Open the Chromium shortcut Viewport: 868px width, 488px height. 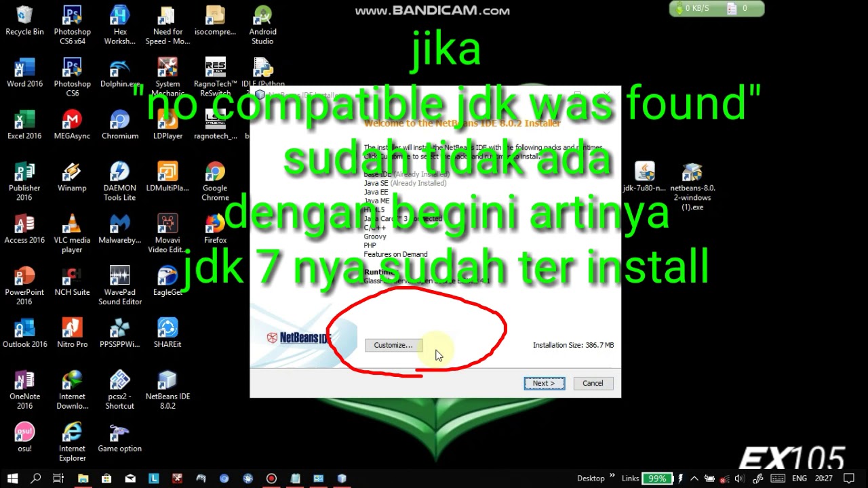[x=120, y=125]
